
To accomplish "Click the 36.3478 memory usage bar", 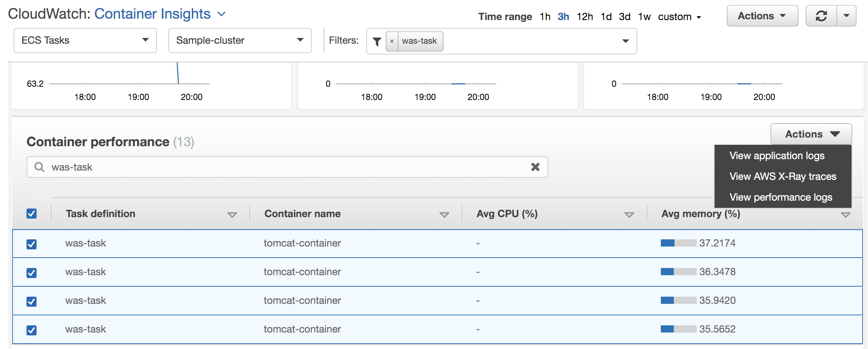I will 678,272.
